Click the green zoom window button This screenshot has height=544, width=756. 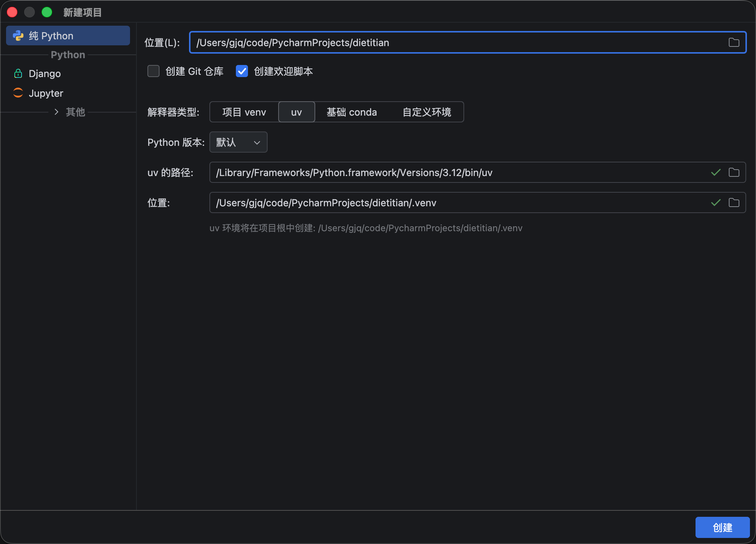click(47, 12)
